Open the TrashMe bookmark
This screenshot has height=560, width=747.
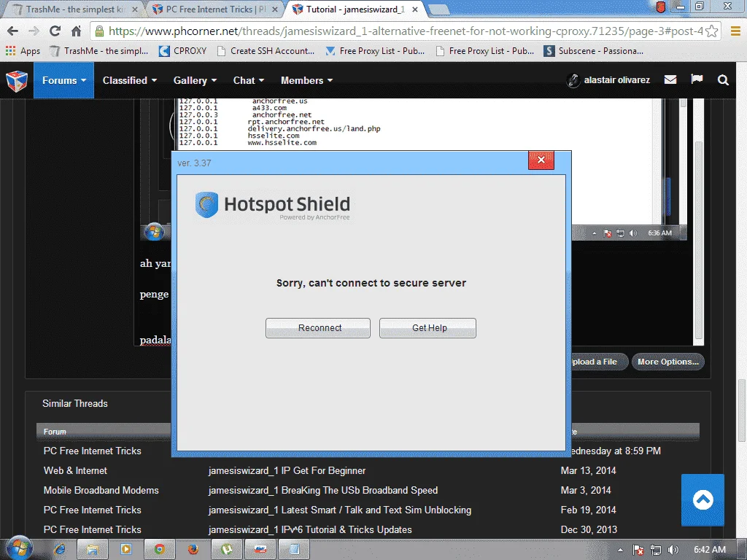(x=99, y=51)
